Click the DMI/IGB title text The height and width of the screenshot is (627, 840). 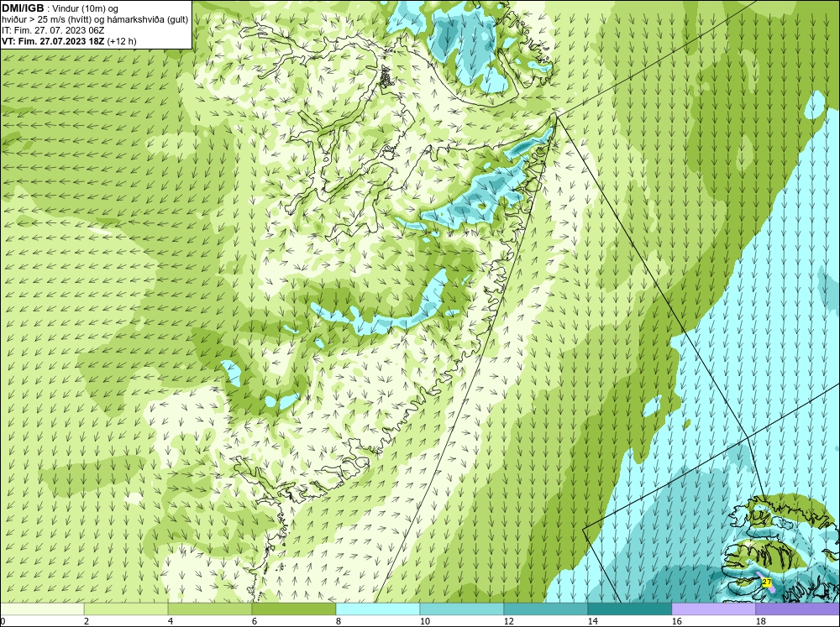tap(23, 8)
